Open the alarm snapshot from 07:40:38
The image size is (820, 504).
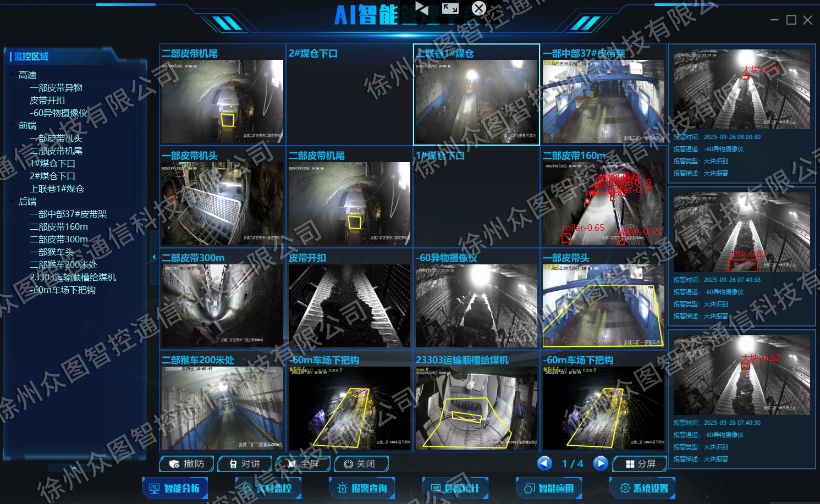tap(742, 232)
